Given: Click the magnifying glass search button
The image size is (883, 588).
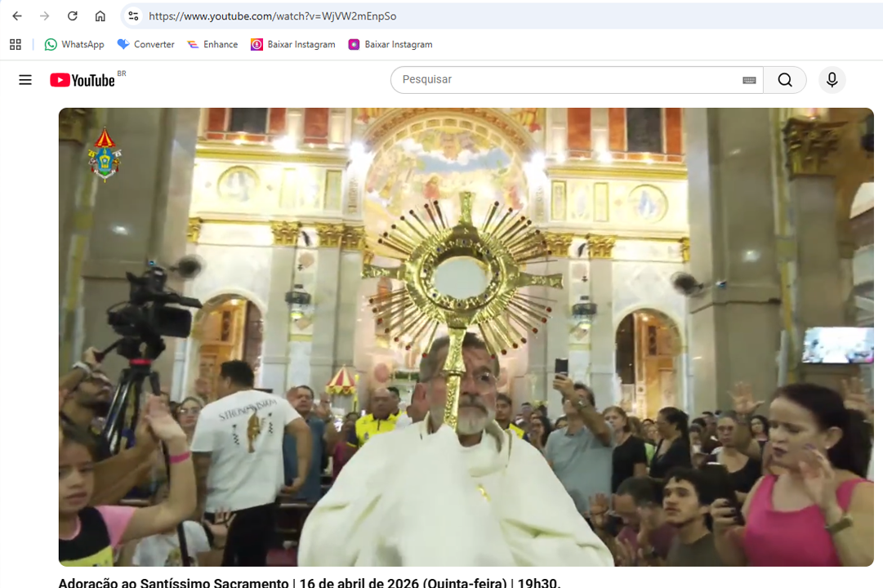Looking at the screenshot, I should click(x=784, y=80).
